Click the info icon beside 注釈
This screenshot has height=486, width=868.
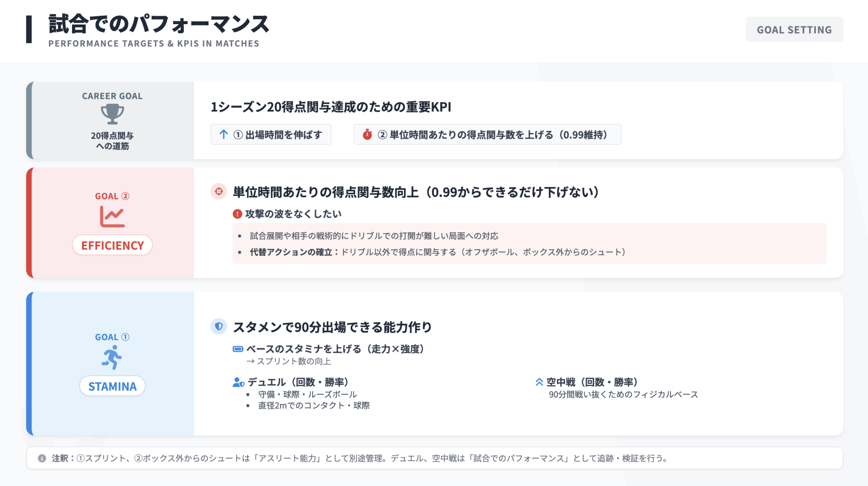tap(42, 458)
